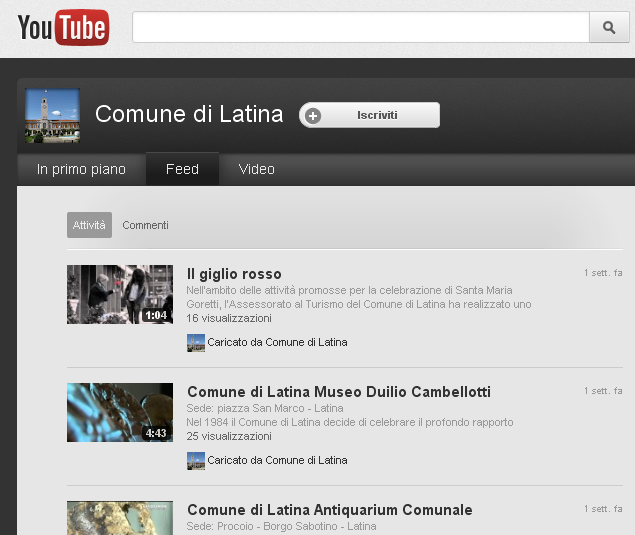Screen dimensions: 635x535
Task: Open Antiquarium Comunale video thumbnail
Action: [120, 518]
